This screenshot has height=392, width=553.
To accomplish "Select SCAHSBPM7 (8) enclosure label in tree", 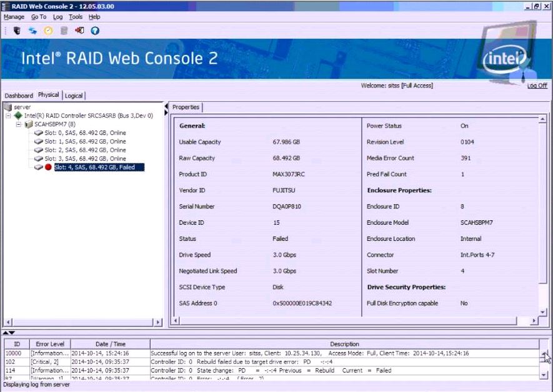I will tap(55, 124).
